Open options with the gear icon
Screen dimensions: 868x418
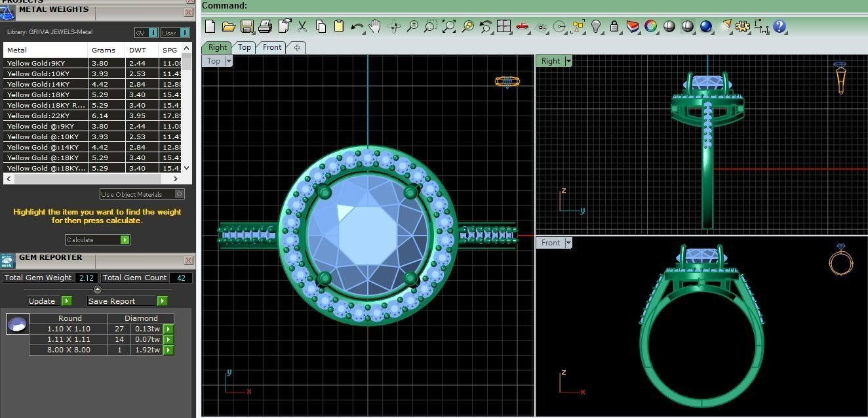click(743, 26)
